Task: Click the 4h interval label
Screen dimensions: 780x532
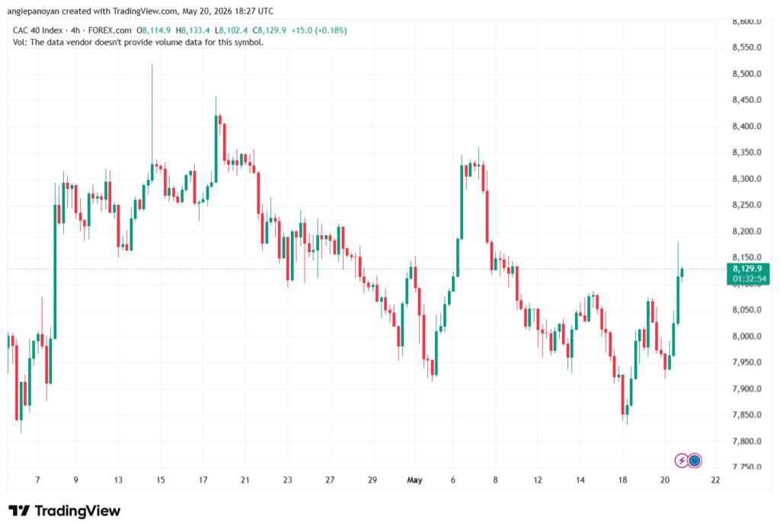Action: point(75,30)
